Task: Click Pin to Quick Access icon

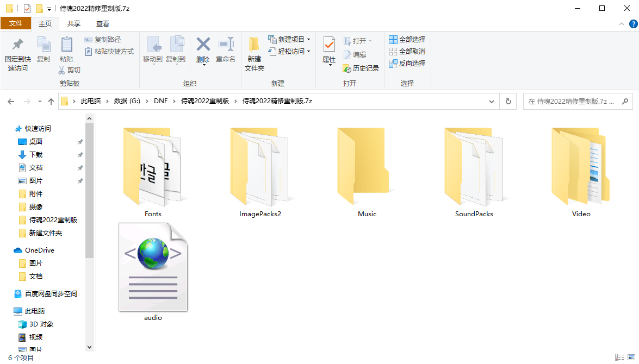Action: pos(17,45)
